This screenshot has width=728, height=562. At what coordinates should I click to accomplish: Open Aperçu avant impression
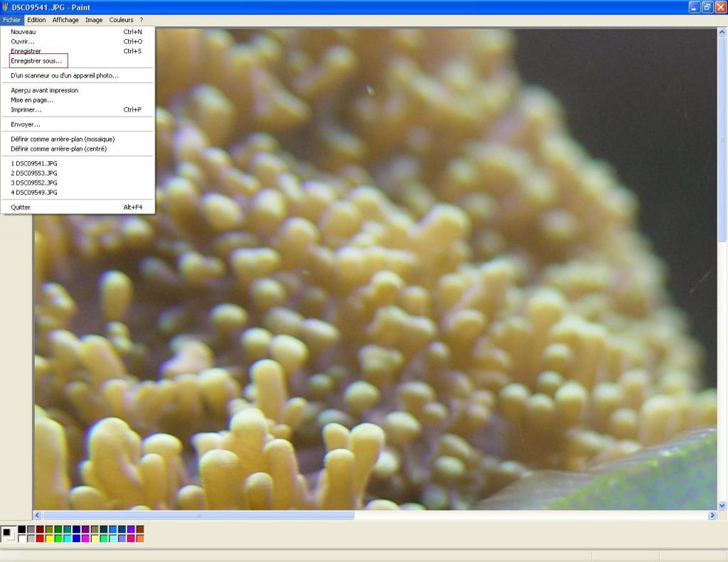click(x=77, y=90)
